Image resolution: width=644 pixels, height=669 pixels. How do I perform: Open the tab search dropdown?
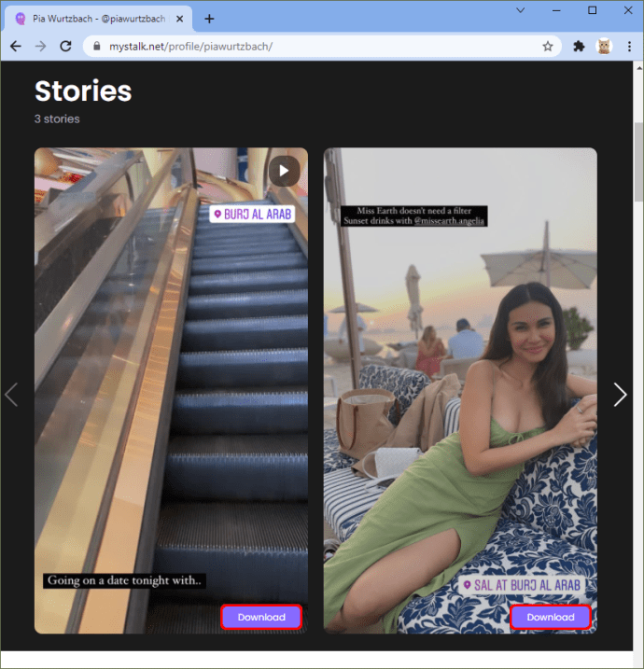point(520,10)
